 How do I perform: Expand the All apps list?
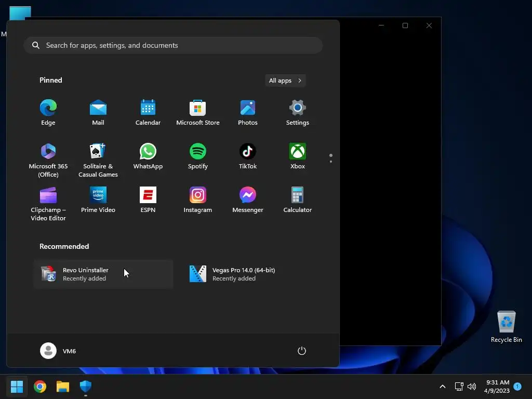(285, 81)
